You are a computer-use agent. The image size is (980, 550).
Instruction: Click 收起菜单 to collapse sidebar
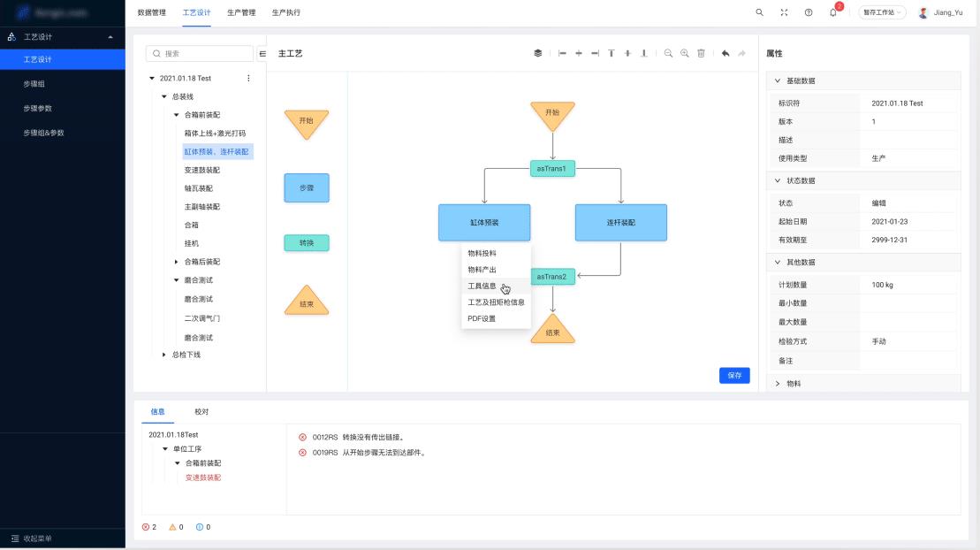pos(35,539)
